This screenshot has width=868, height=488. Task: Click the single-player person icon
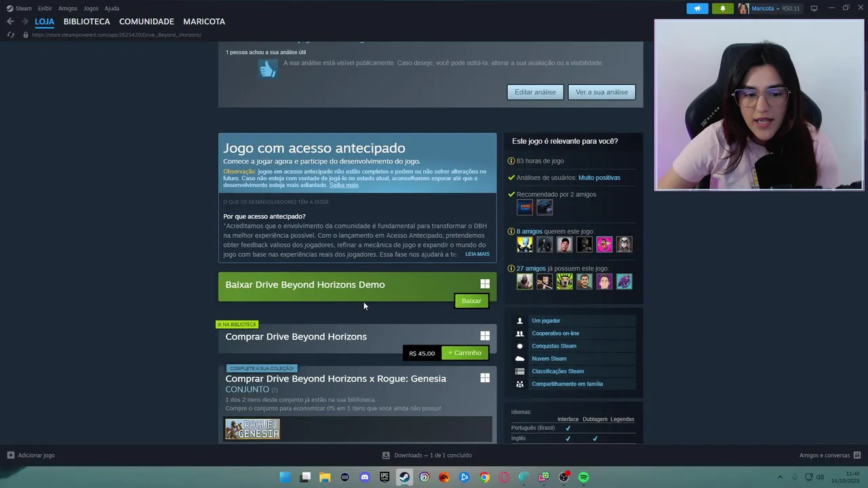tap(519, 321)
